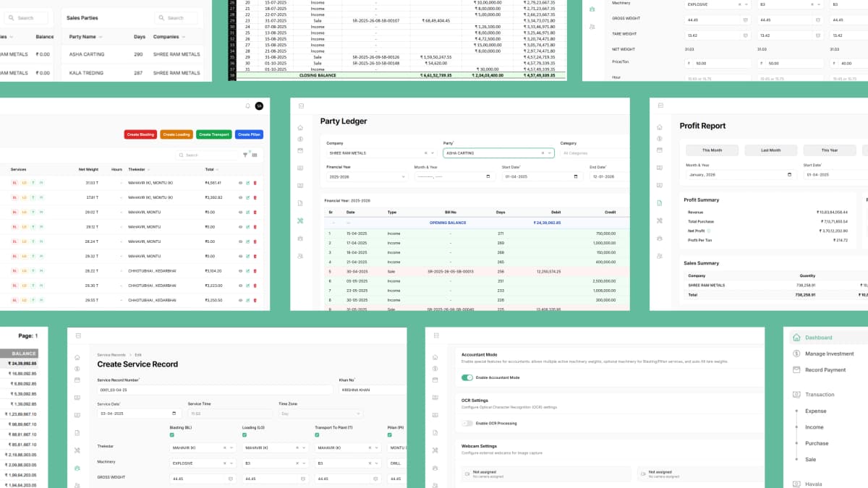Select green briefcase icon in Create Service Record sidebar
This screenshot has height=488, width=868.
tap(77, 468)
